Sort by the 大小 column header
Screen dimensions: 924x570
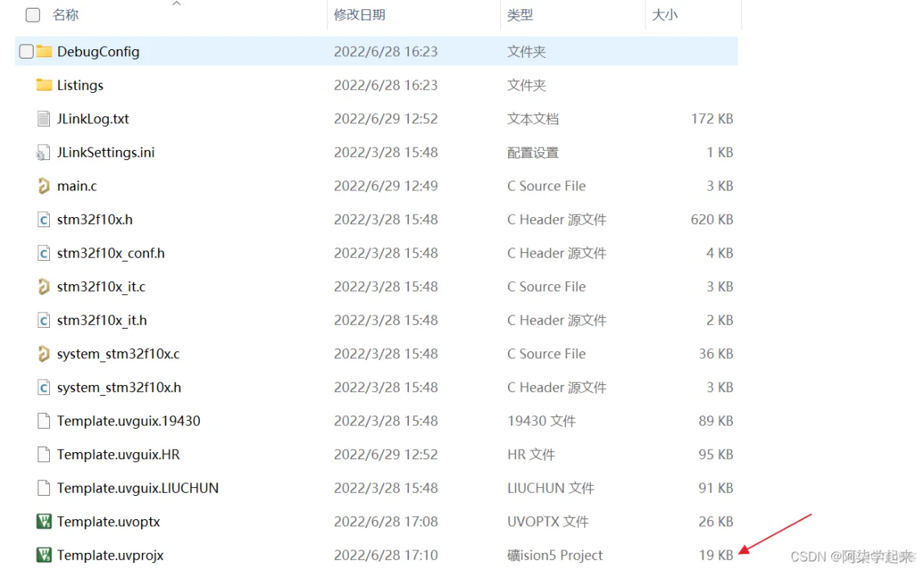coord(665,15)
